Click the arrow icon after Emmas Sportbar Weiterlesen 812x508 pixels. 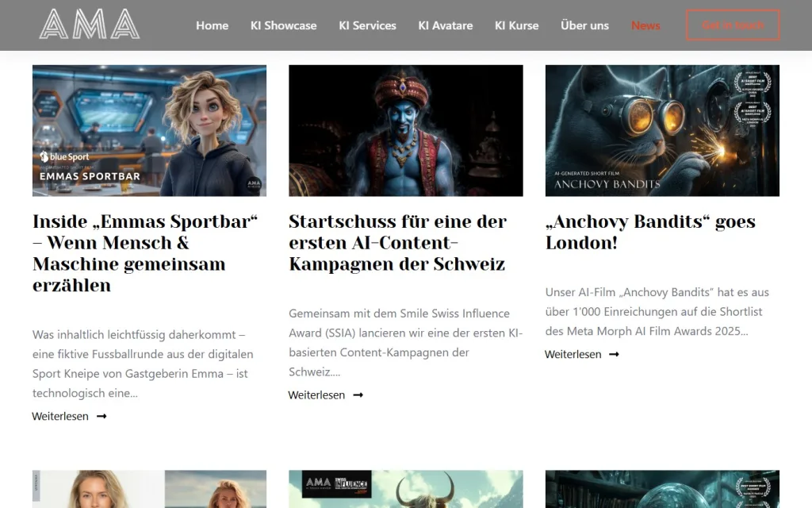101,416
